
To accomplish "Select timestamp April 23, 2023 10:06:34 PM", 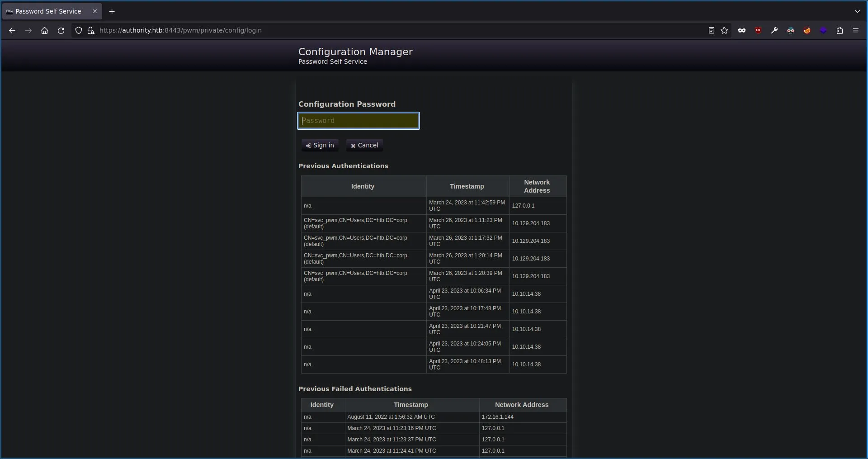I will (465, 294).
